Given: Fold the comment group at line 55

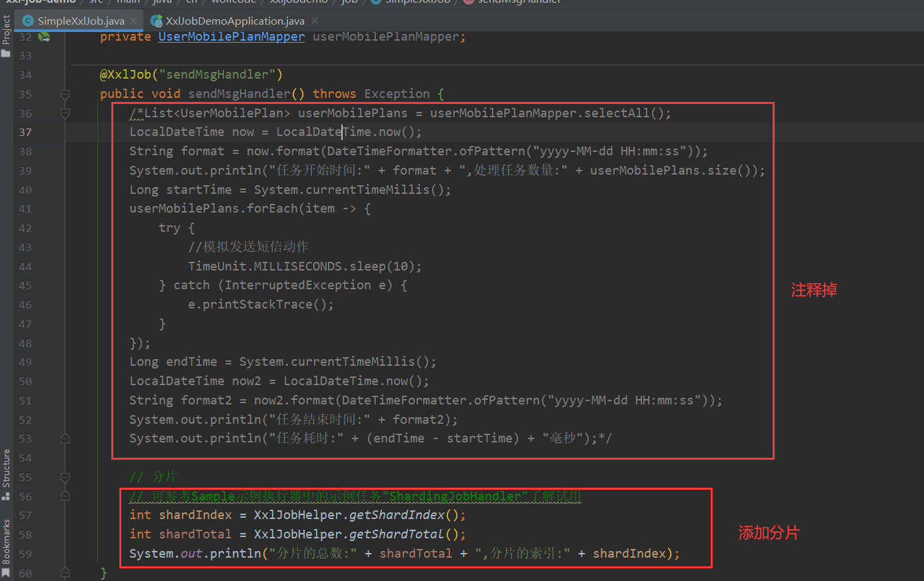Looking at the screenshot, I should (65, 477).
